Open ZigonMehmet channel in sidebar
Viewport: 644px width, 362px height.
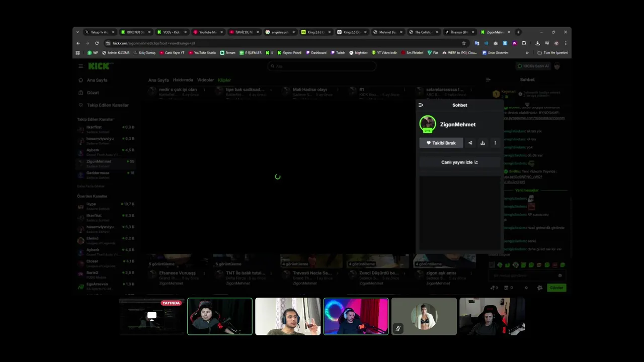(106, 163)
